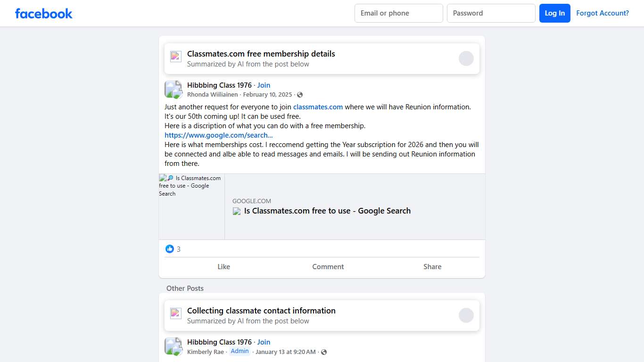Click the Email or phone field
Viewport: 644px width, 362px height.
point(398,13)
